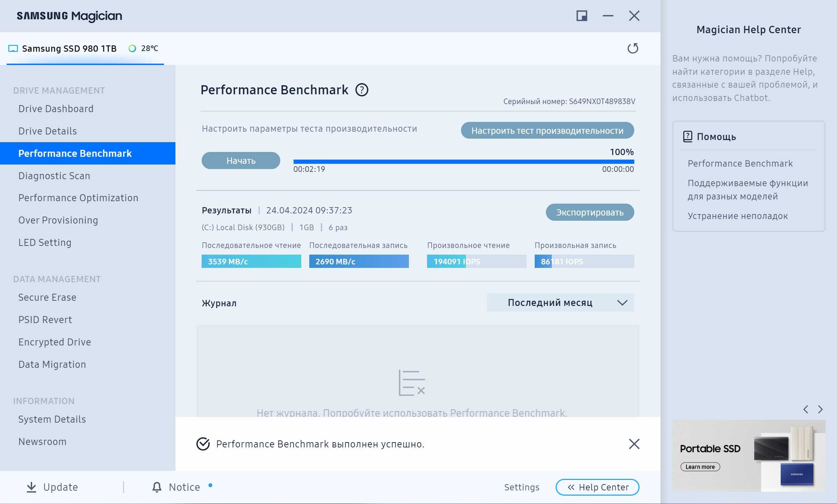
Task: Click the Update download icon
Action: point(31,487)
